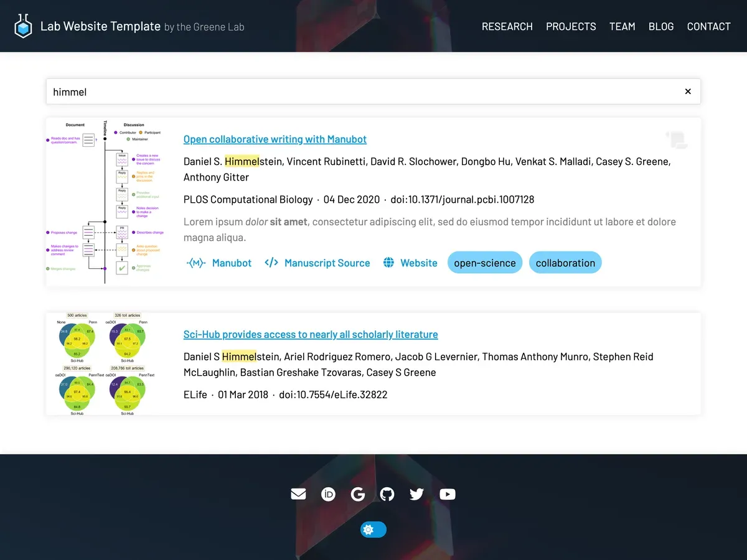Toggle the dark mode switch
The width and height of the screenshot is (747, 560).
coord(373,530)
